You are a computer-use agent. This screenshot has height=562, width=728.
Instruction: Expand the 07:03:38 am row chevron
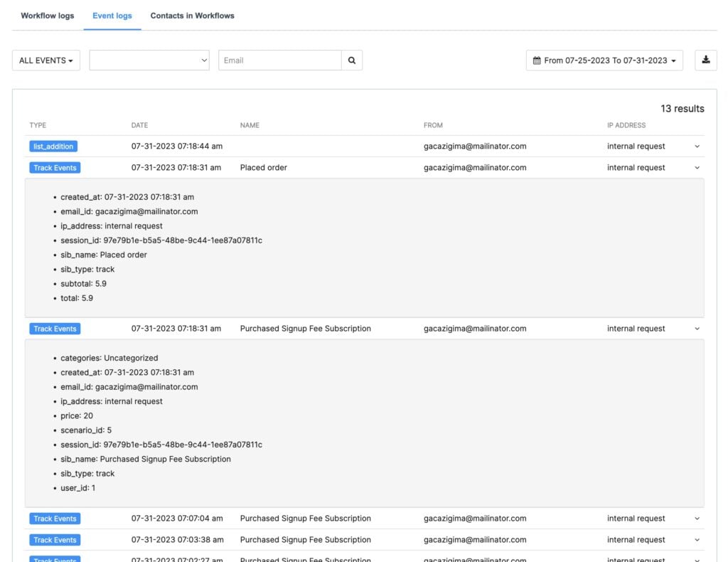coord(697,540)
